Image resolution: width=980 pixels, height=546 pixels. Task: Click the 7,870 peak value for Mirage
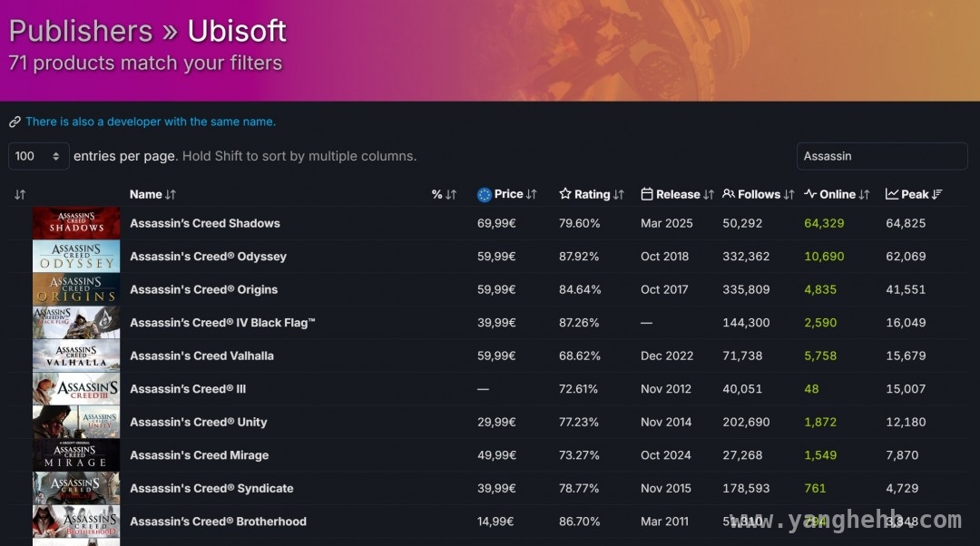pyautogui.click(x=902, y=454)
